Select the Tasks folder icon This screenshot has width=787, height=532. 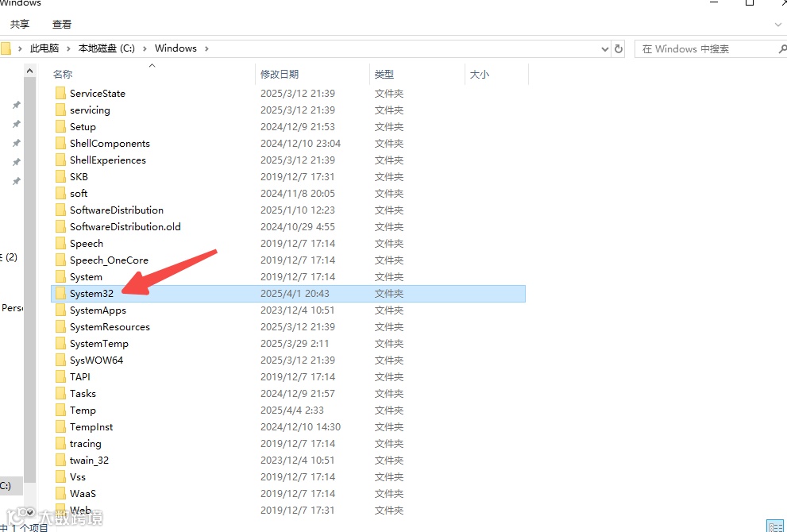[x=60, y=394]
